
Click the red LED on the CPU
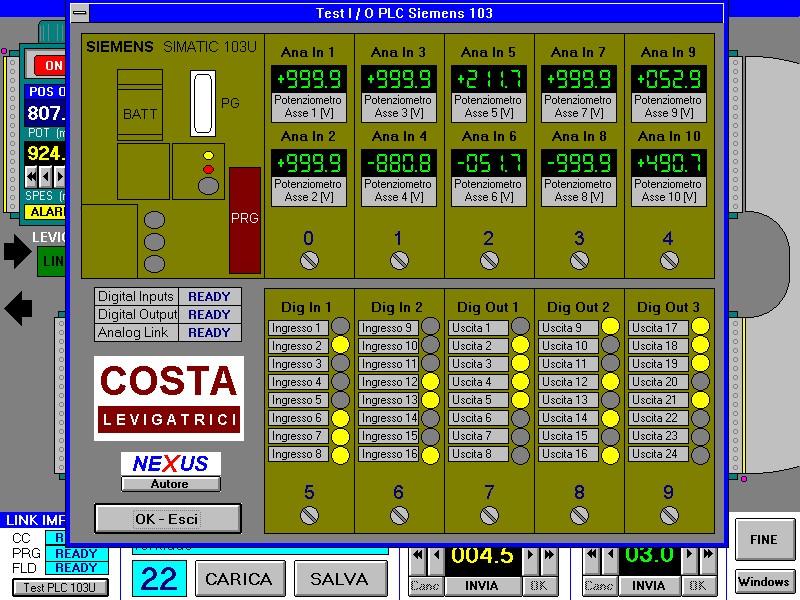(208, 169)
